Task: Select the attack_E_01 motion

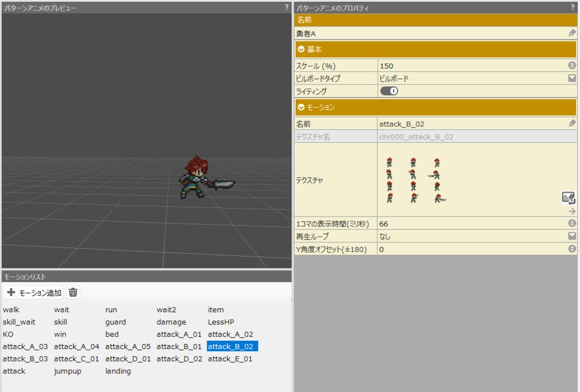Action: click(230, 359)
